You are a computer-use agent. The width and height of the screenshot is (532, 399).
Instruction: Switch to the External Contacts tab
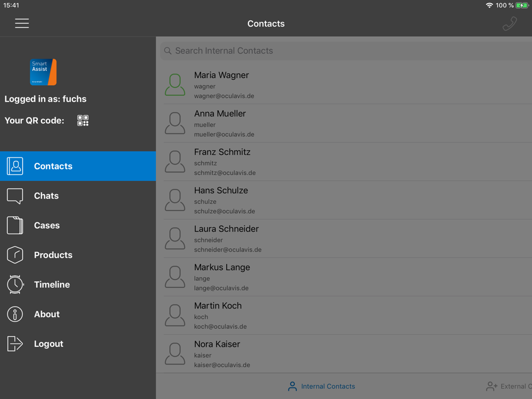coord(509,386)
